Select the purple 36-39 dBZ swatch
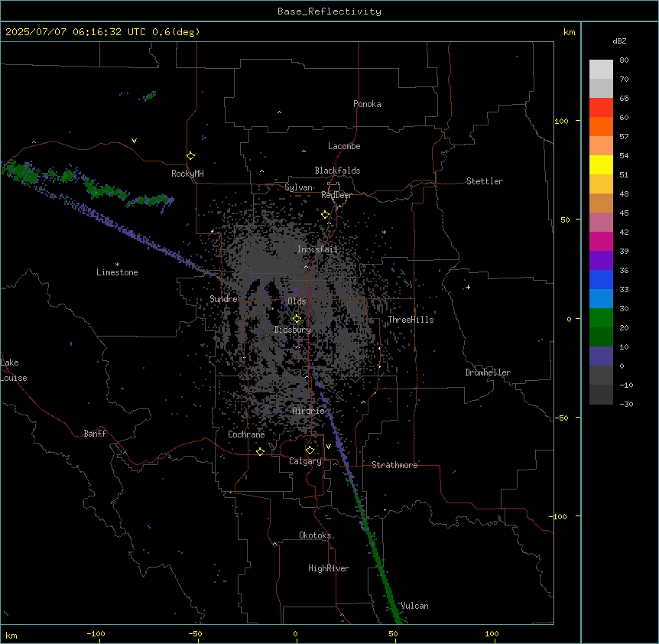The width and height of the screenshot is (659, 644). [601, 261]
